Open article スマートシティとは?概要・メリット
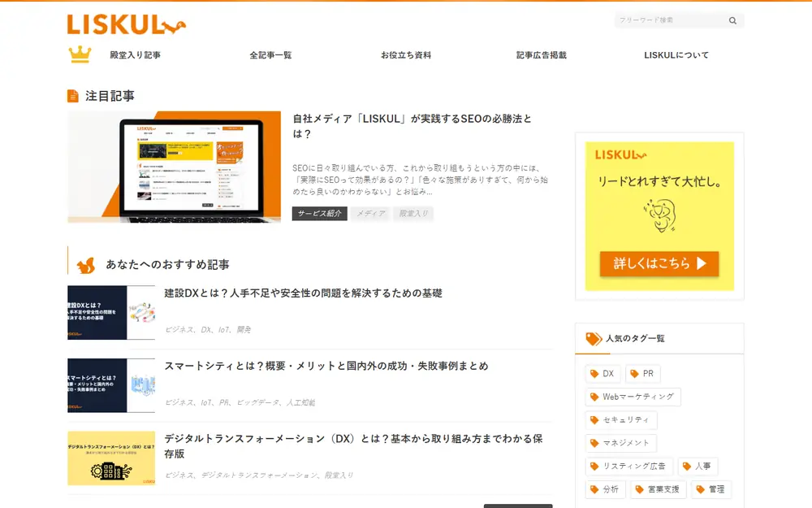 click(x=326, y=366)
